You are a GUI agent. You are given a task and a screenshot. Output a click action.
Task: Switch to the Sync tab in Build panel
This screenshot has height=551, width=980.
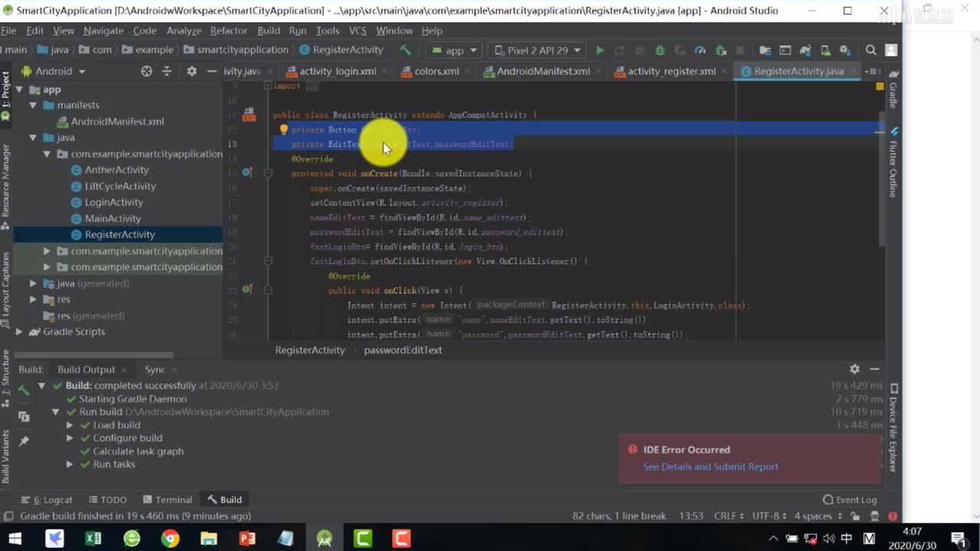coord(155,370)
